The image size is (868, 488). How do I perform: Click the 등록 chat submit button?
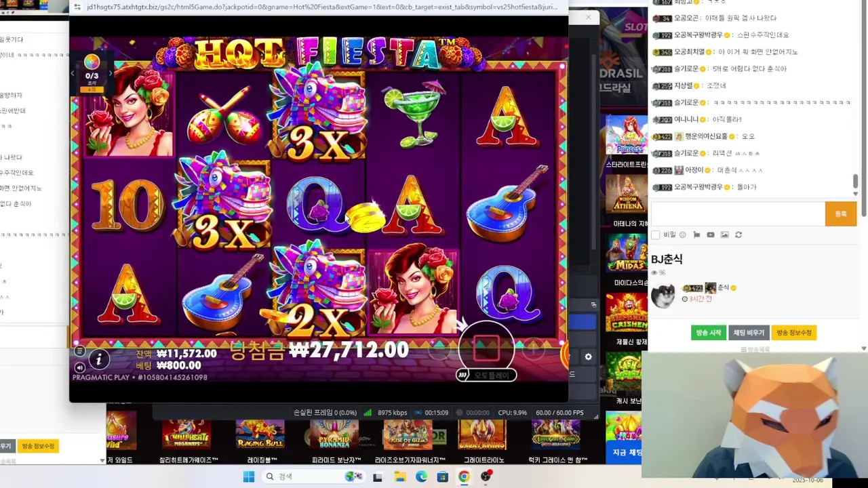click(x=841, y=213)
